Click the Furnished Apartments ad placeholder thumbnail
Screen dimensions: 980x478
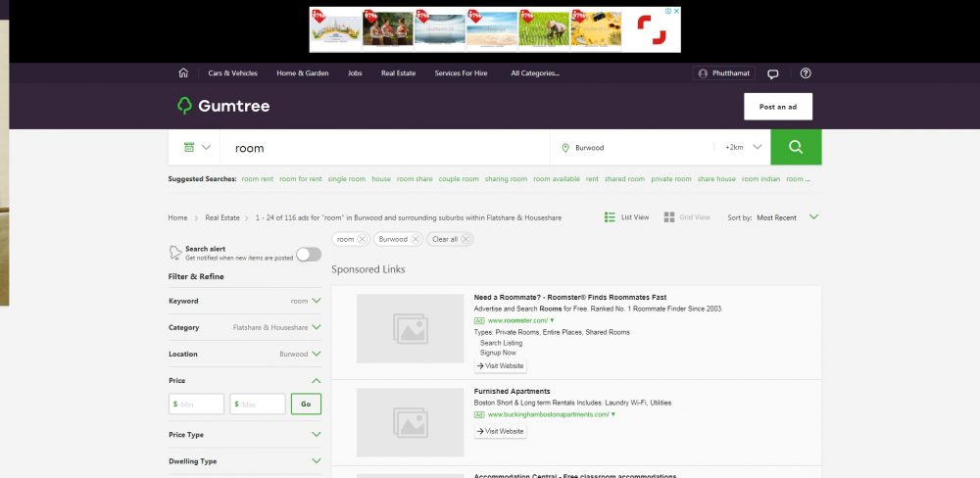coord(410,422)
